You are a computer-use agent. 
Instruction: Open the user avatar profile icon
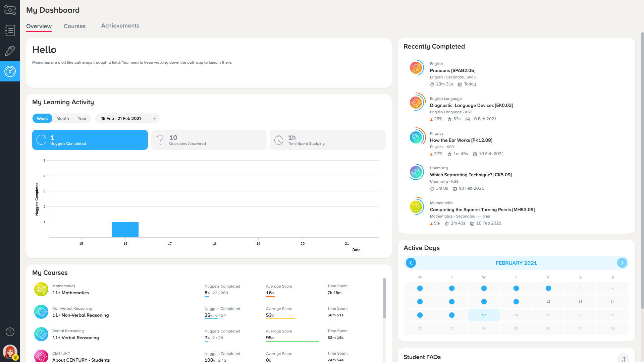tap(10, 352)
